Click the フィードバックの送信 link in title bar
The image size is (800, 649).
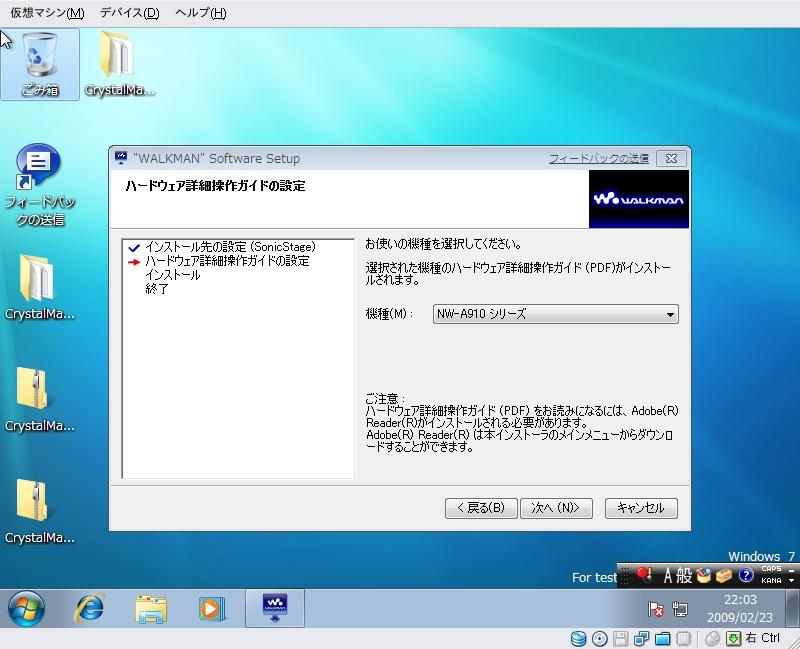pos(598,159)
